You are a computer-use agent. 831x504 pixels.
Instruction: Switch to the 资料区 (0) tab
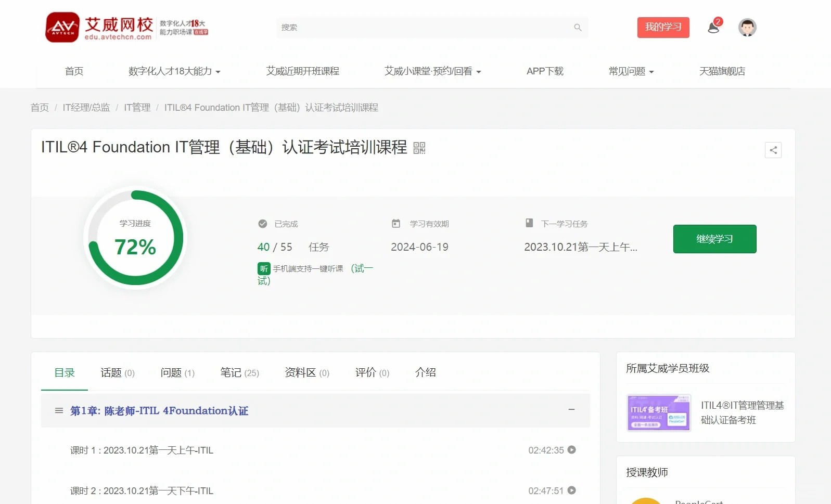point(307,372)
